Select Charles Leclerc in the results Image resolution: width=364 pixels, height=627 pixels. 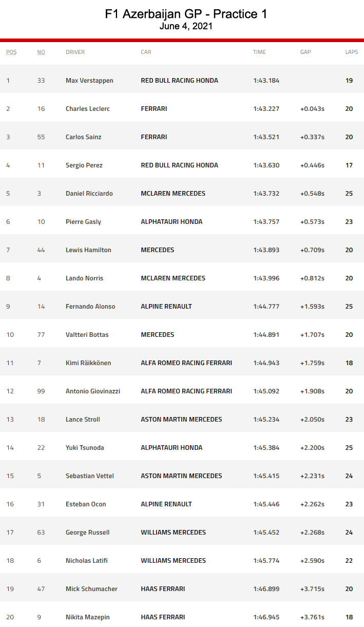tap(88, 109)
